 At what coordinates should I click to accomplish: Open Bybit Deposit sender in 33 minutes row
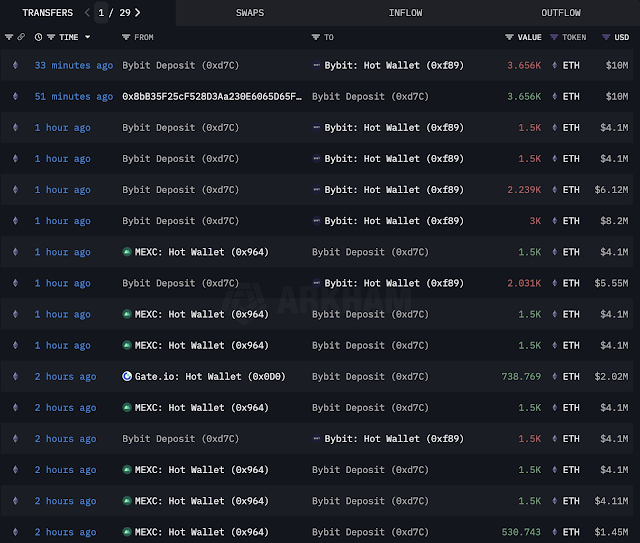(180, 65)
